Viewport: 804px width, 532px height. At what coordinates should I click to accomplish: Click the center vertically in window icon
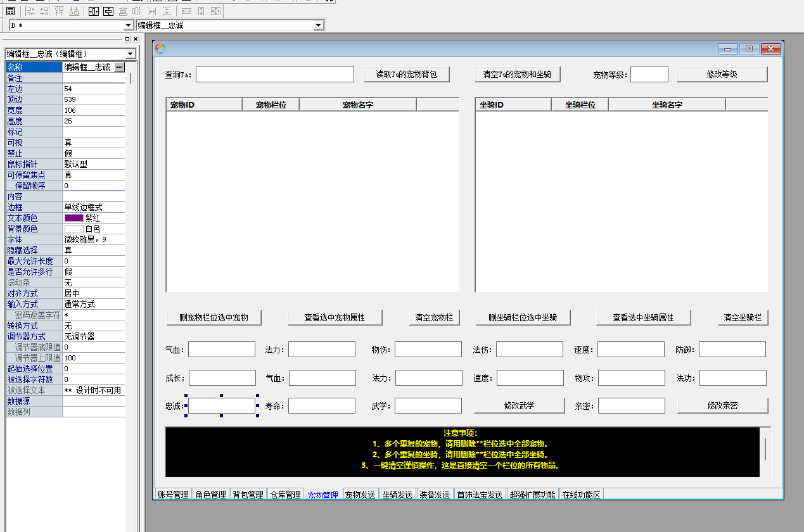point(108,11)
